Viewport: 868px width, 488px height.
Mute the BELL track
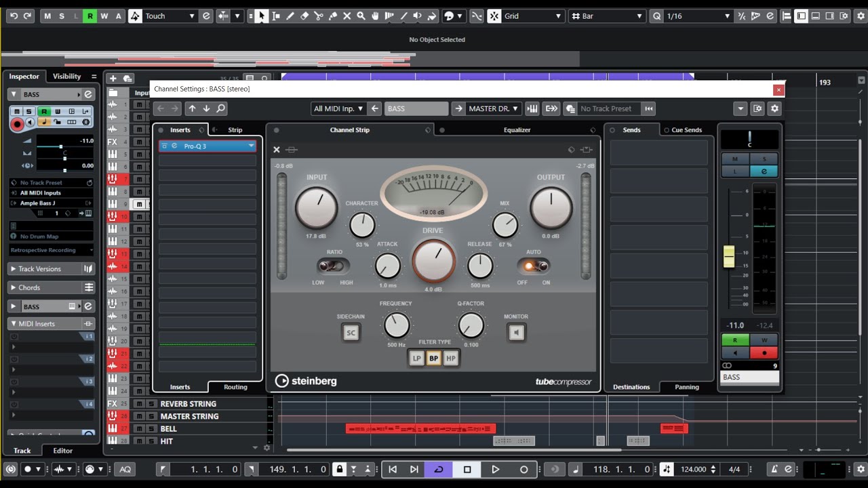(140, 429)
